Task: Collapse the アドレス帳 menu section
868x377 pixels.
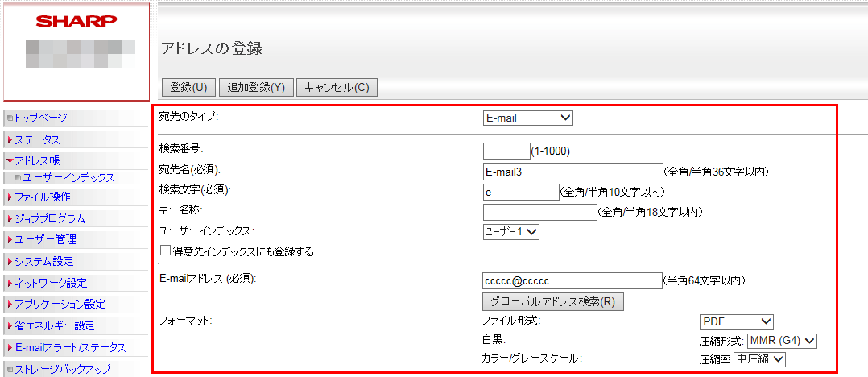Action: coord(37,160)
